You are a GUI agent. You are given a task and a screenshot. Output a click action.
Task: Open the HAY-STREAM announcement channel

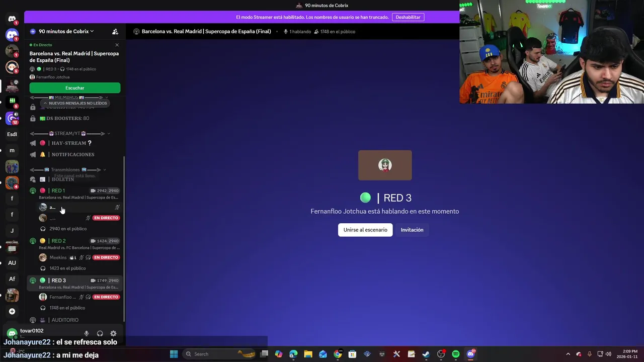coord(74,143)
